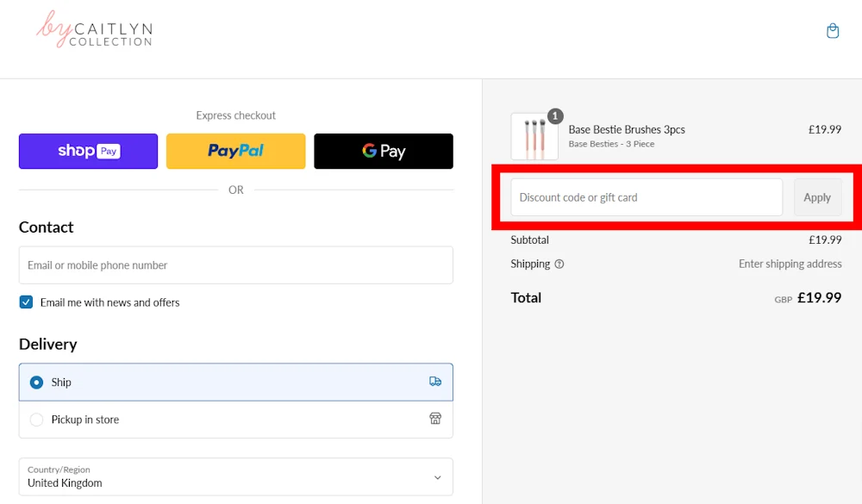The width and height of the screenshot is (862, 504).
Task: Click the delivery truck icon in Ship row
Action: (434, 382)
